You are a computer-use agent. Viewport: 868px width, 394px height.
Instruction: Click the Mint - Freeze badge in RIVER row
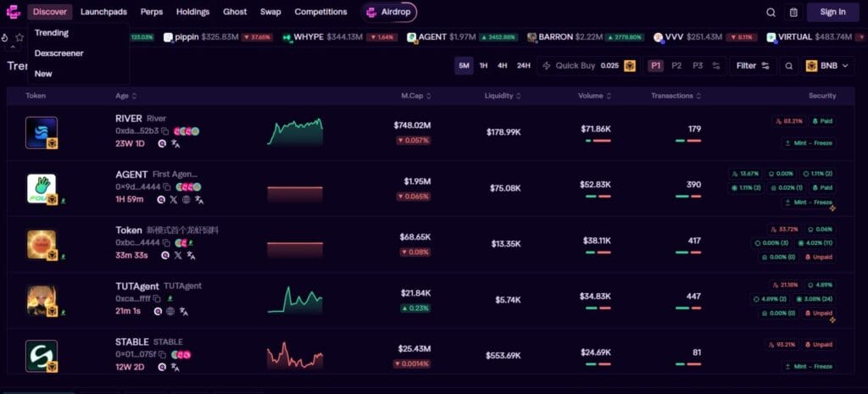point(809,142)
